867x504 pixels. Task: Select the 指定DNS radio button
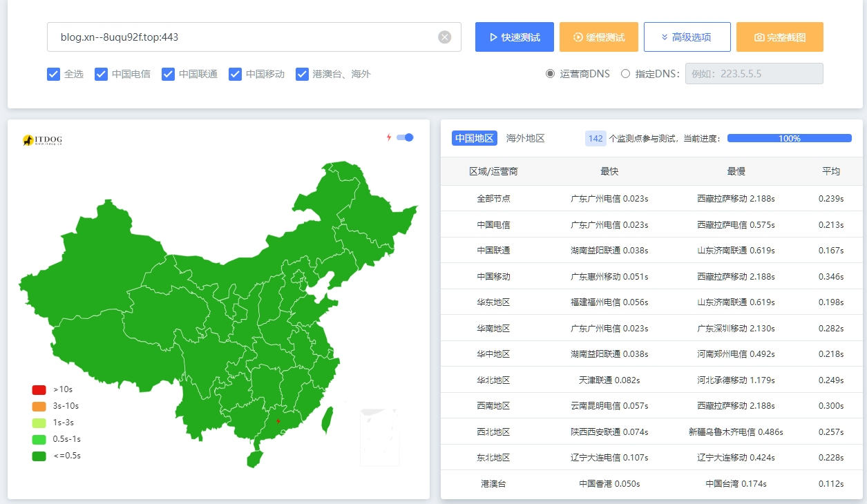(625, 74)
